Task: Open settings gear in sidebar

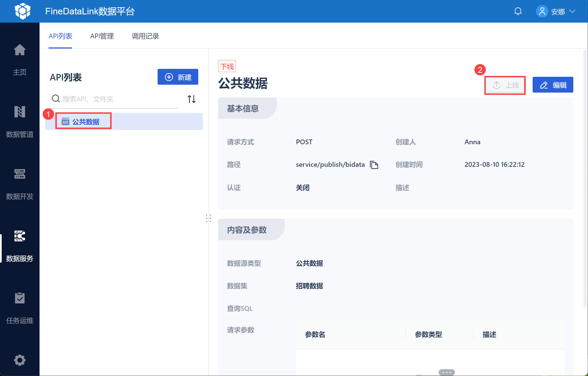Action: tap(19, 360)
